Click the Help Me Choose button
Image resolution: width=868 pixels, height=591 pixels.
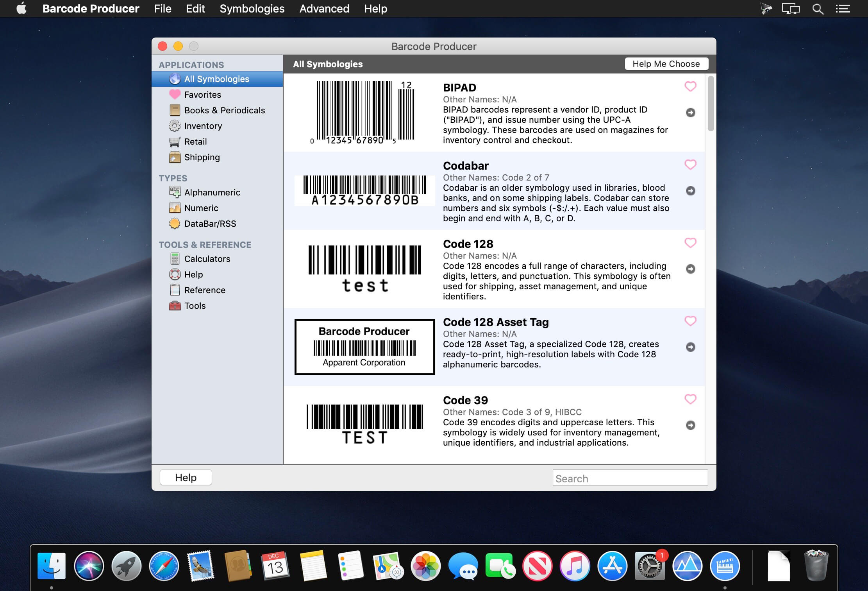pos(666,64)
